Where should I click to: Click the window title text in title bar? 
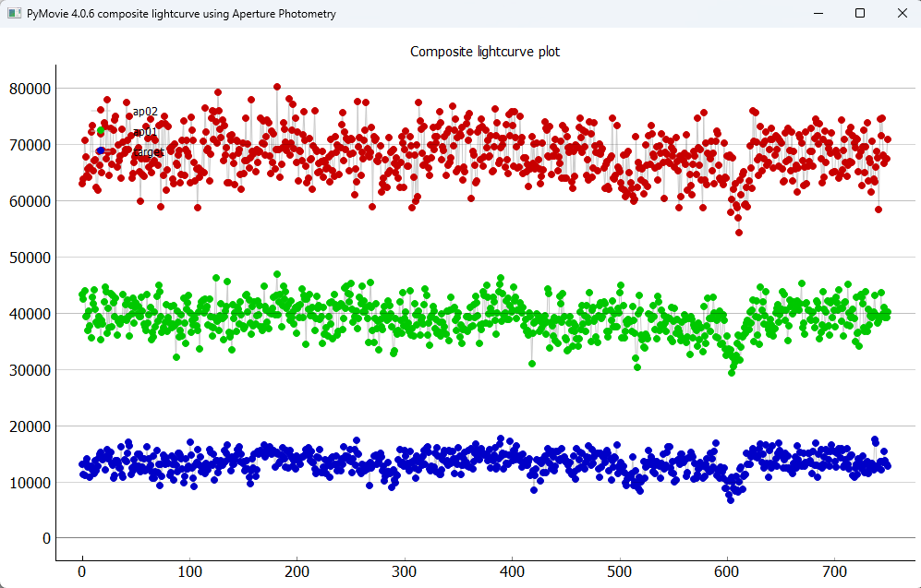coord(181,14)
